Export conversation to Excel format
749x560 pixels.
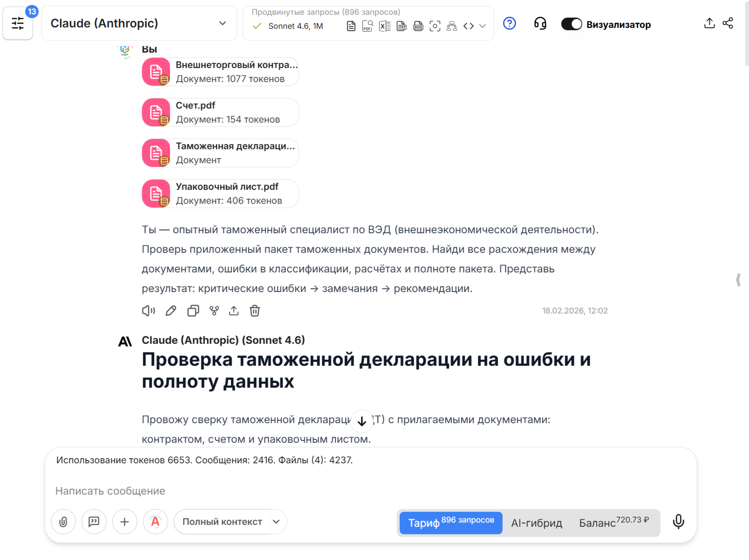(x=384, y=26)
